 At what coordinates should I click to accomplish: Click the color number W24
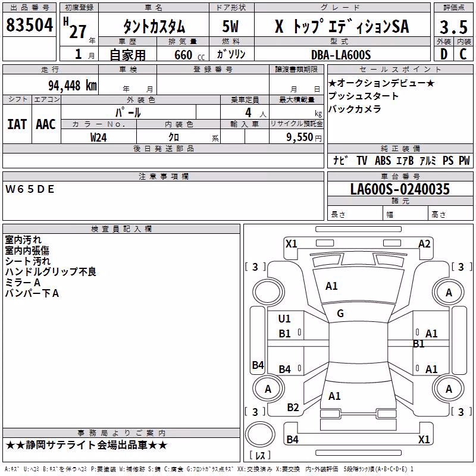coord(98,137)
